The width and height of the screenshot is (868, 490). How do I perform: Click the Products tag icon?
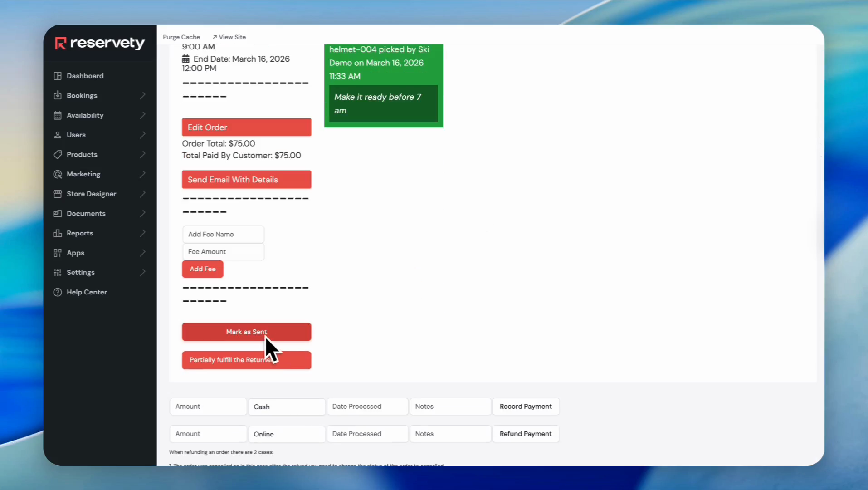58,155
